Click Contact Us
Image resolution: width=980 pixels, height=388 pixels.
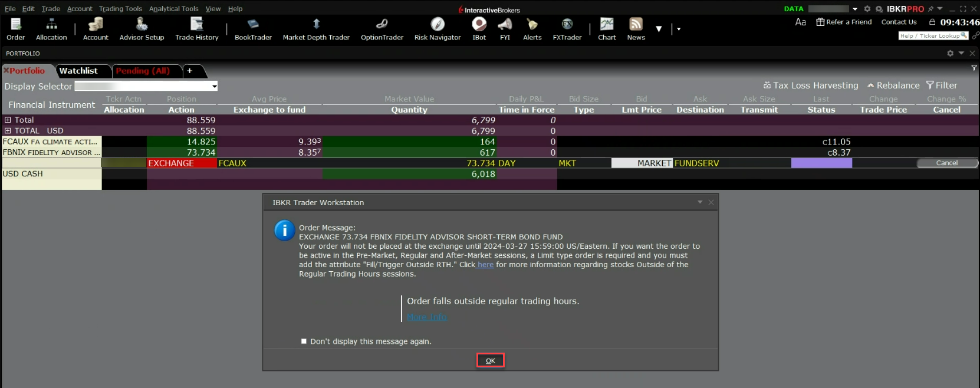tap(899, 22)
